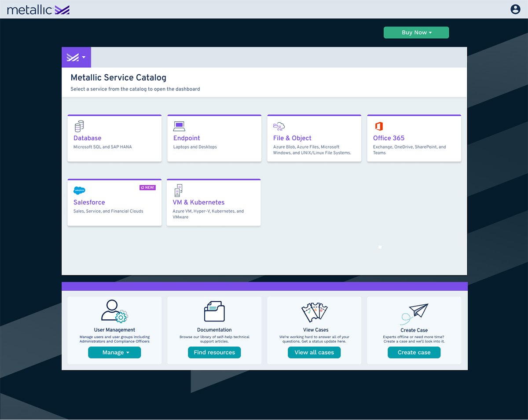Expand the Buy Now dropdown
Screen dimensions: 528x420
pos(416,32)
